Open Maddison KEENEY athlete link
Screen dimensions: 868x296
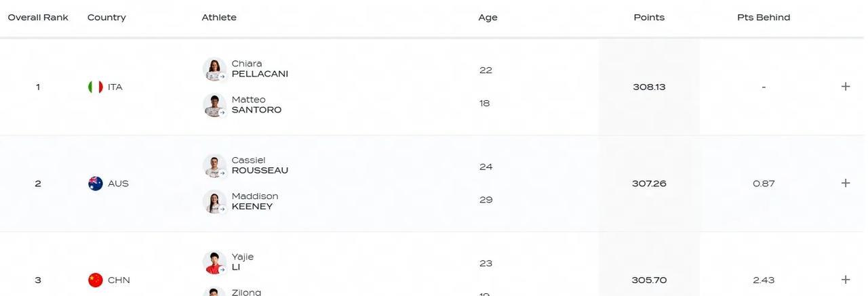click(x=255, y=202)
